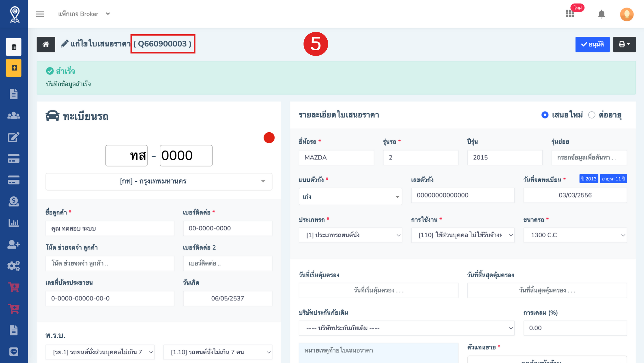This screenshot has height=363, width=644.
Task: Click the อายุรถ 11 ปี badge
Action: pos(613,179)
